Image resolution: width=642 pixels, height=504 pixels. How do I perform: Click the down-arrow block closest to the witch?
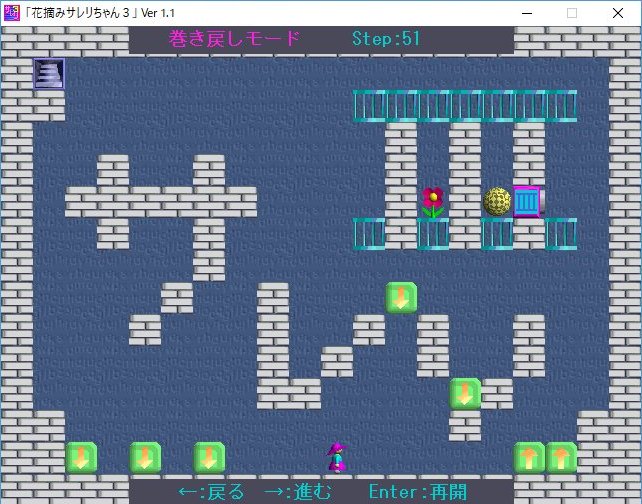click(209, 457)
